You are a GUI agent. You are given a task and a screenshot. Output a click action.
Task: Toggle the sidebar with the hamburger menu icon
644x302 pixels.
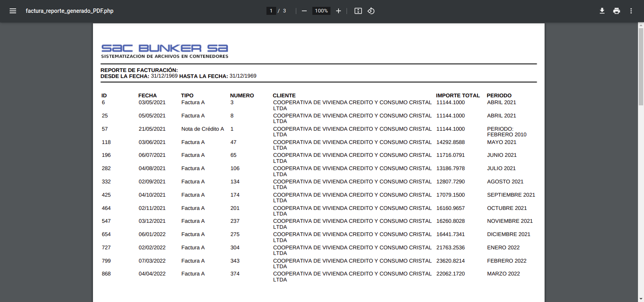(x=13, y=11)
